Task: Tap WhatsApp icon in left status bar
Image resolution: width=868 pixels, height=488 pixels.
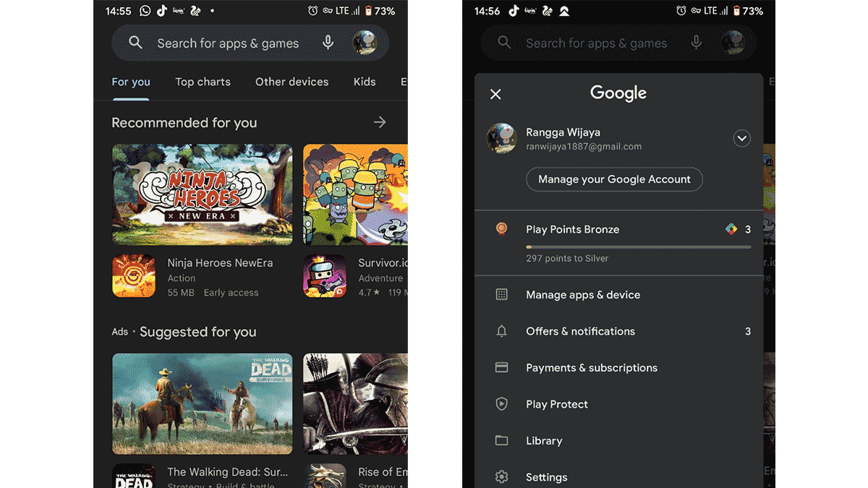Action: 145,11
